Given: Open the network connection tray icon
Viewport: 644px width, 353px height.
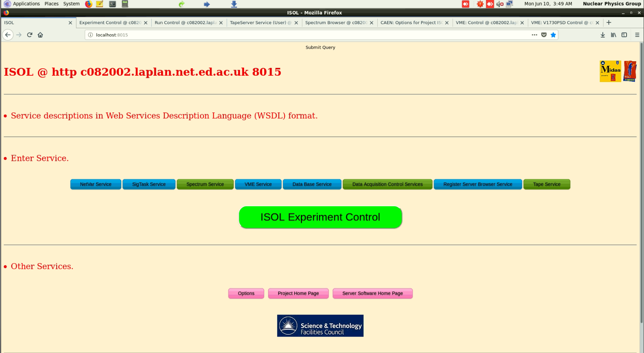Looking at the screenshot, I should click(509, 4).
